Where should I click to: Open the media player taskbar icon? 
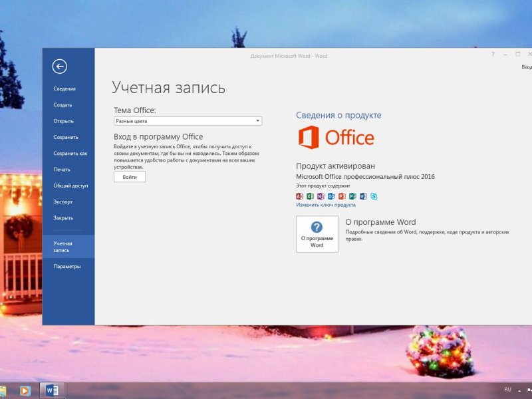pyautogui.click(x=25, y=391)
